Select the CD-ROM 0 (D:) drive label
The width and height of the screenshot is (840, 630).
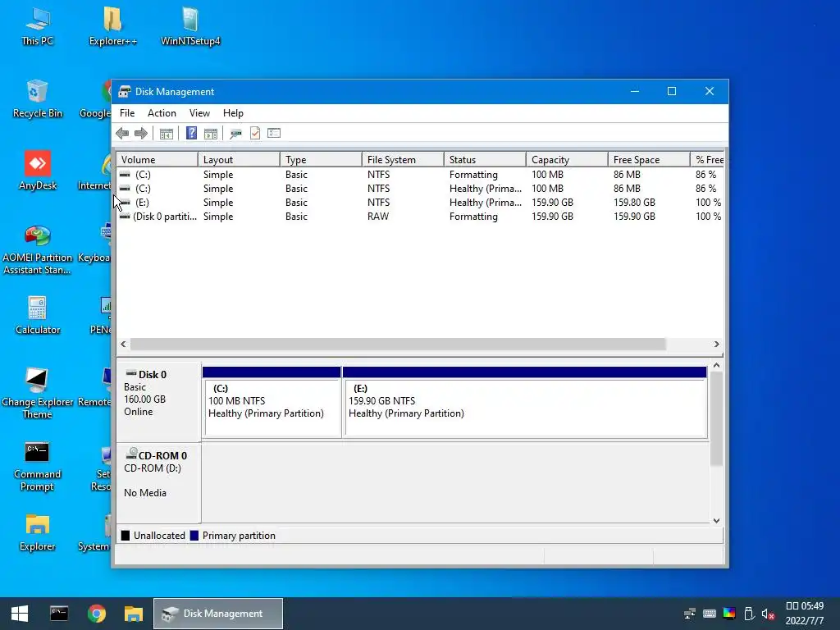pos(158,482)
